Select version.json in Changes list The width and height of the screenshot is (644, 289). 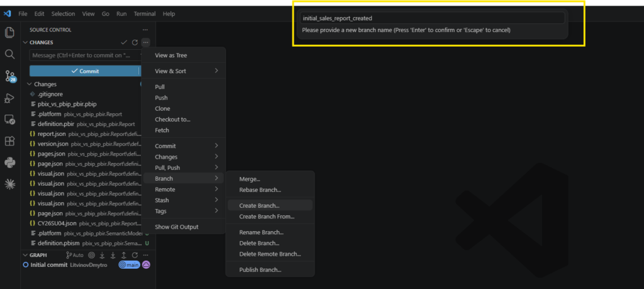(53, 144)
